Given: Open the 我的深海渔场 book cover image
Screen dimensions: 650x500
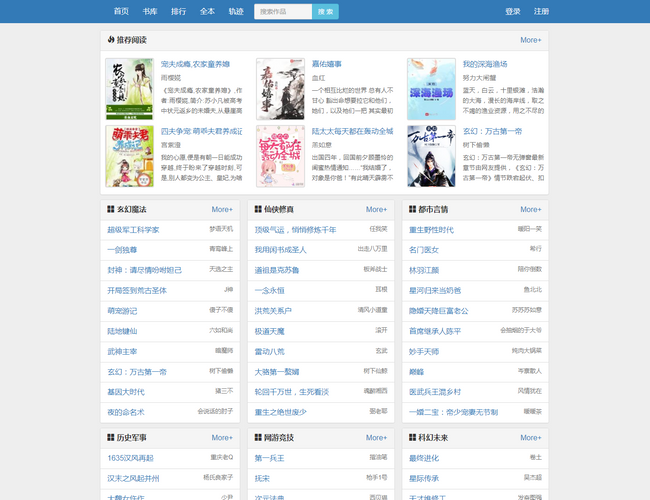Looking at the screenshot, I should pos(431,88).
